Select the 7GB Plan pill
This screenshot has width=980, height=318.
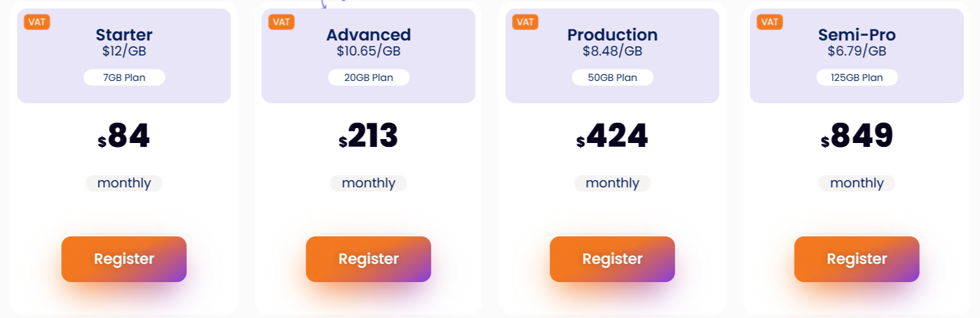coord(124,78)
